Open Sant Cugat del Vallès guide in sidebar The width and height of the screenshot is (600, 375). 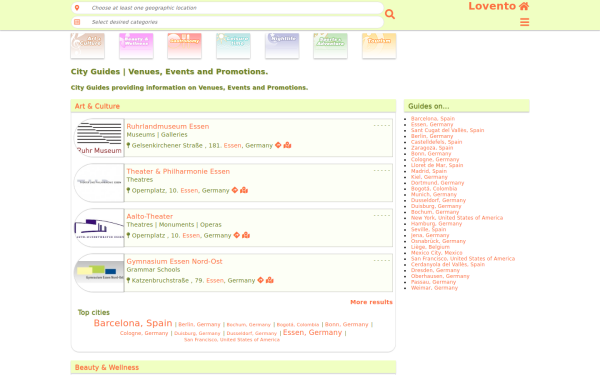click(x=447, y=130)
